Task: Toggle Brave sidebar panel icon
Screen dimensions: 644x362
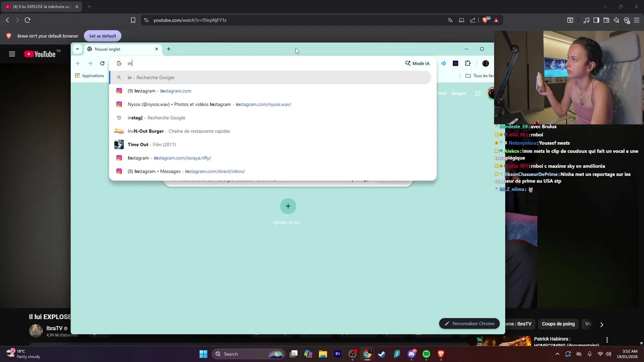Action: pyautogui.click(x=596, y=20)
